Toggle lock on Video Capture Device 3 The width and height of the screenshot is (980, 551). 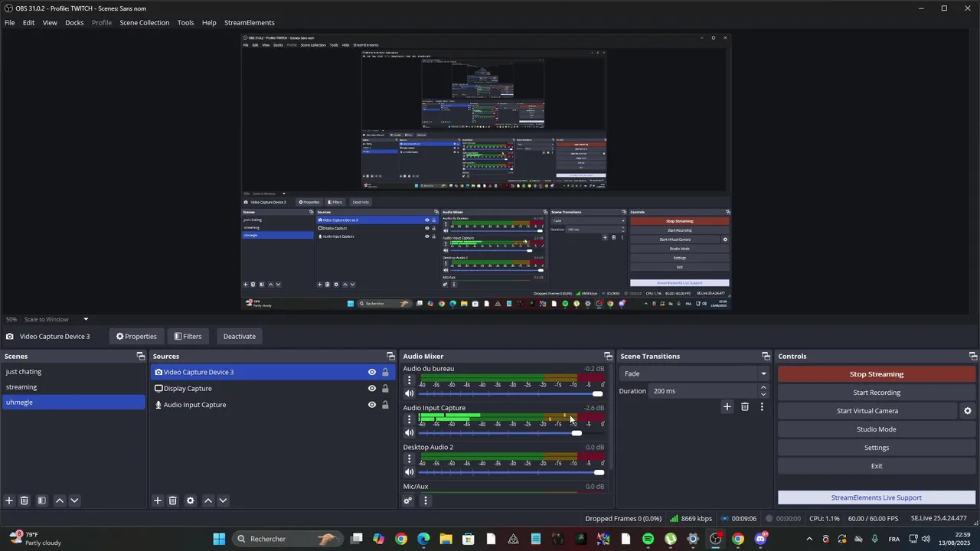point(385,372)
